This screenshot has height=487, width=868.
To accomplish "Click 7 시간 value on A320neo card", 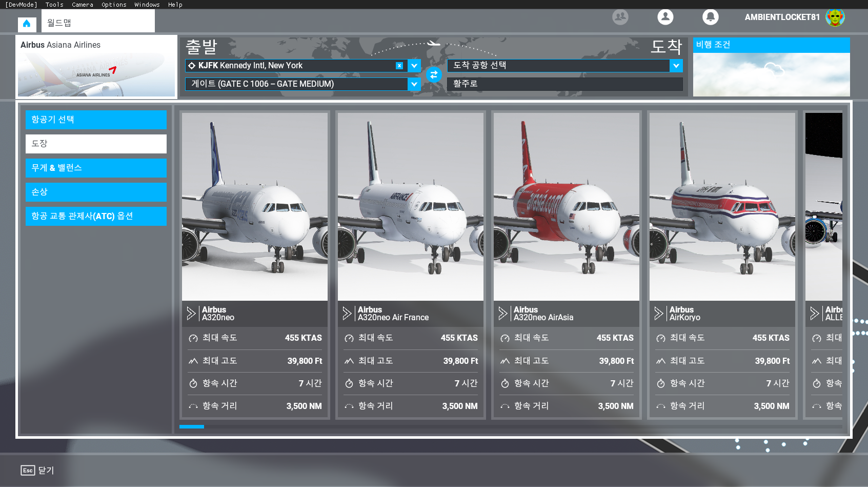I will [x=310, y=383].
